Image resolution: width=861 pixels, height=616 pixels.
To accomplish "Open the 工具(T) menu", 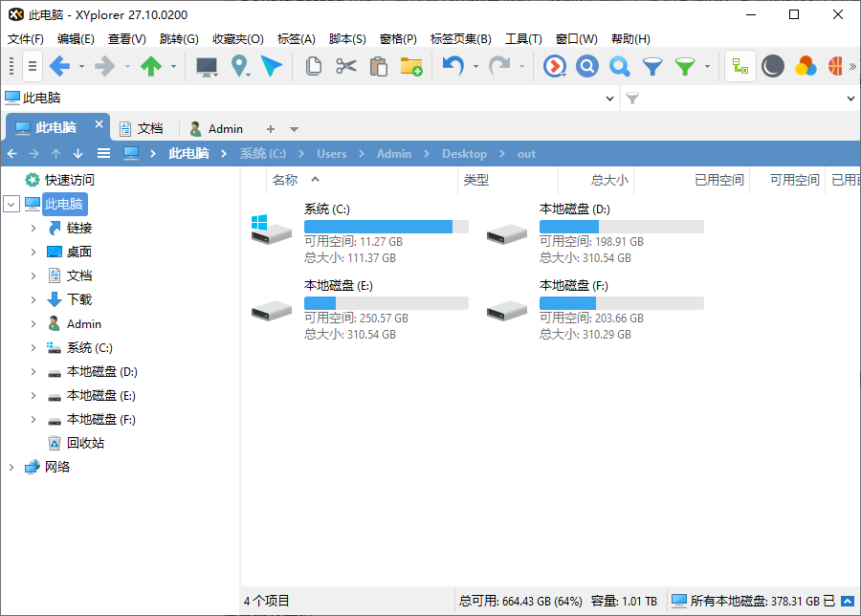I will pyautogui.click(x=522, y=39).
